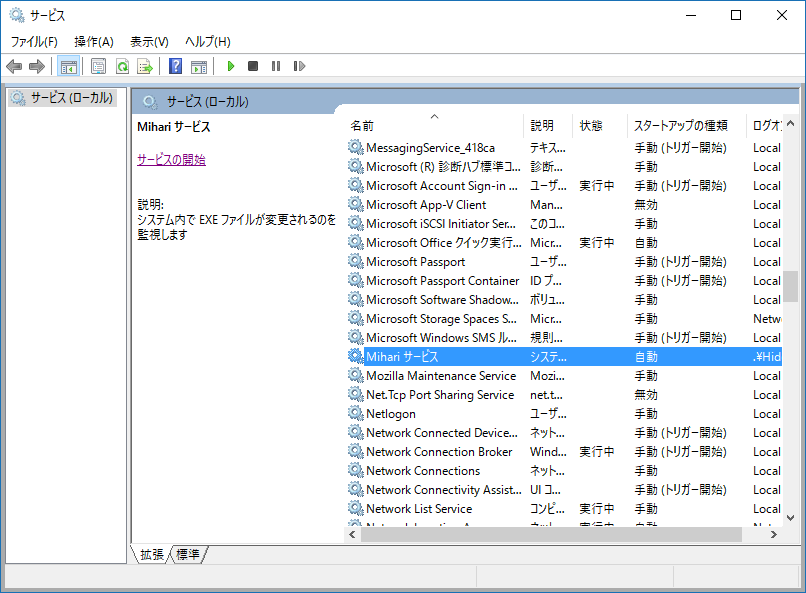This screenshot has width=806, height=593.
Task: Click the horizontal scrollbar right arrow
Action: 774,534
